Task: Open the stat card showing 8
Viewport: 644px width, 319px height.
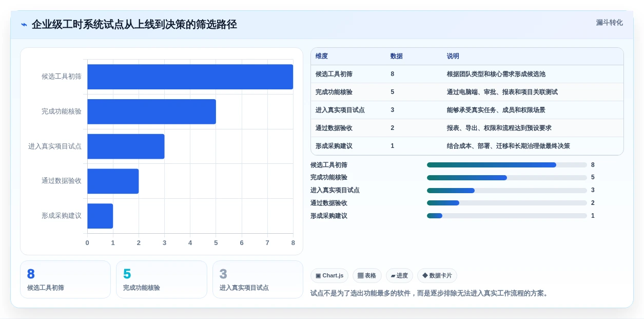Action: pos(65,279)
